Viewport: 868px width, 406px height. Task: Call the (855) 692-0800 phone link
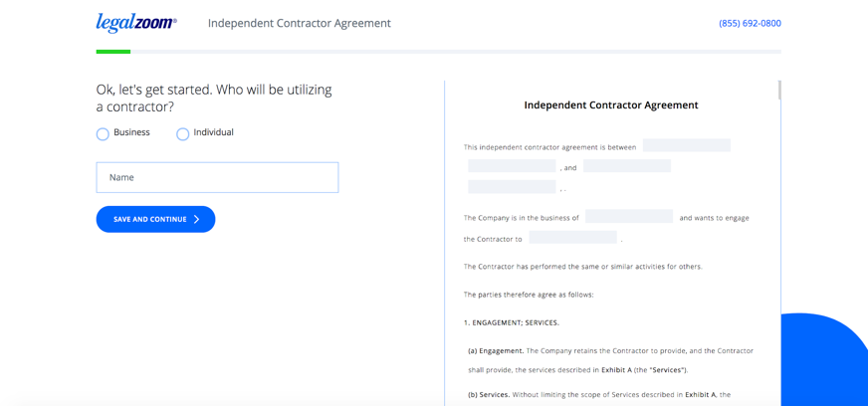pyautogui.click(x=751, y=23)
